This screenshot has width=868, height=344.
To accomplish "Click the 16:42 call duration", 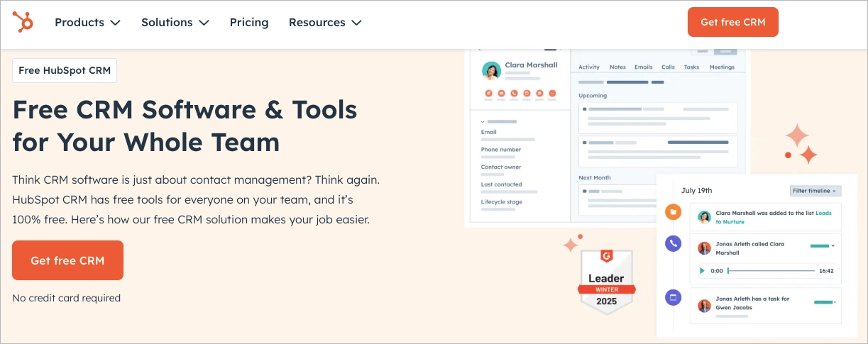I will [x=826, y=271].
